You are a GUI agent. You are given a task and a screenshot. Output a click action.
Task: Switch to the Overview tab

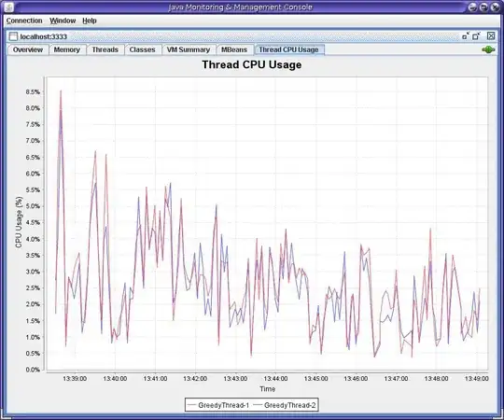pyautogui.click(x=28, y=49)
